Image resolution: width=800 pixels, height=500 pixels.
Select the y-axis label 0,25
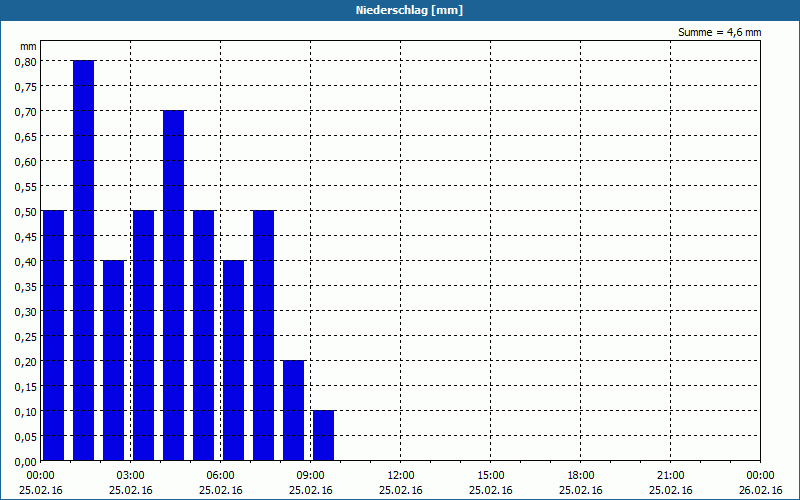pyautogui.click(x=26, y=337)
